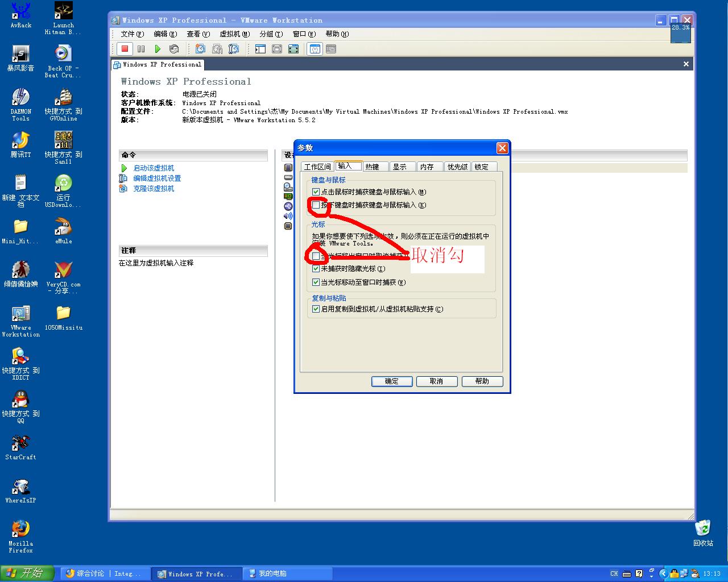Uncheck 点击鼠标时捕获键盘与鼠标输入 checkbox
Viewport: 728px width, 582px height.
pyautogui.click(x=316, y=192)
